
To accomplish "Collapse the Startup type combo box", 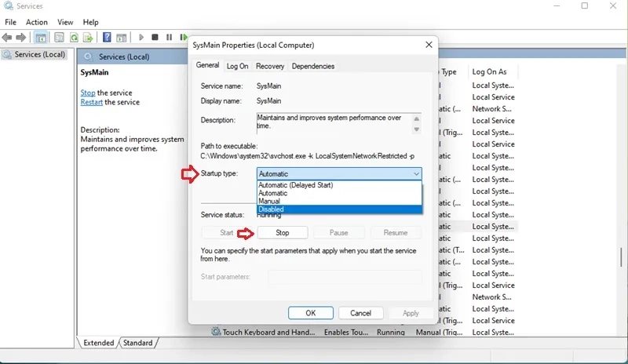I will pos(415,173).
